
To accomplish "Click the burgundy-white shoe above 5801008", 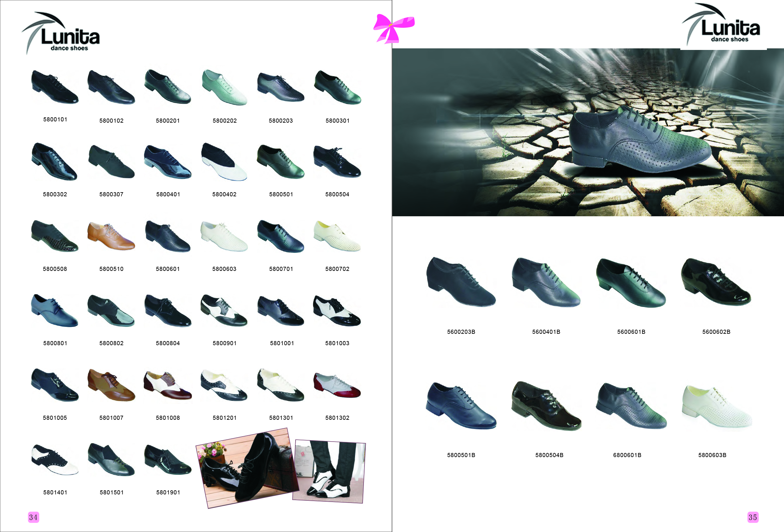I will 168,385.
